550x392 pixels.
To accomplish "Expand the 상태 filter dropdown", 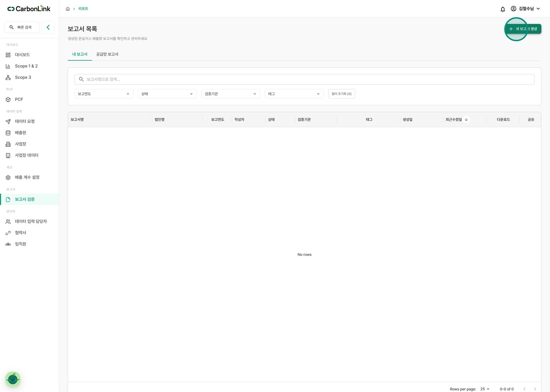I will click(x=167, y=94).
